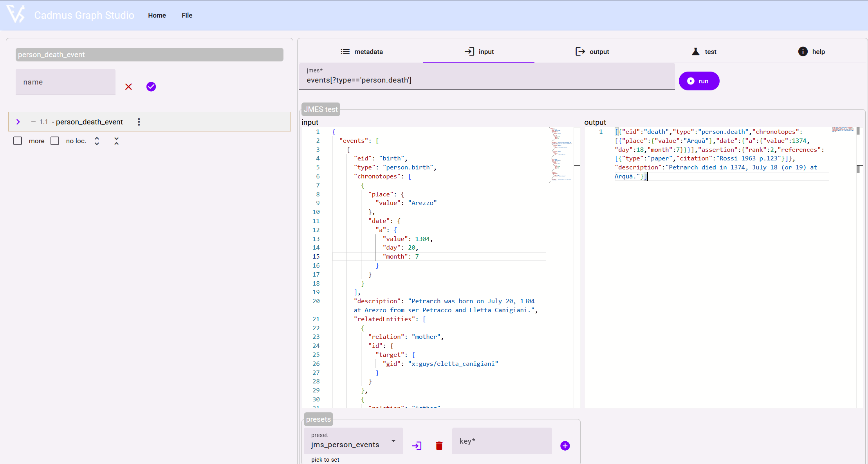Click '"relation": "mother"' on line 23
This screenshot has height=464, width=868.
tap(406, 336)
